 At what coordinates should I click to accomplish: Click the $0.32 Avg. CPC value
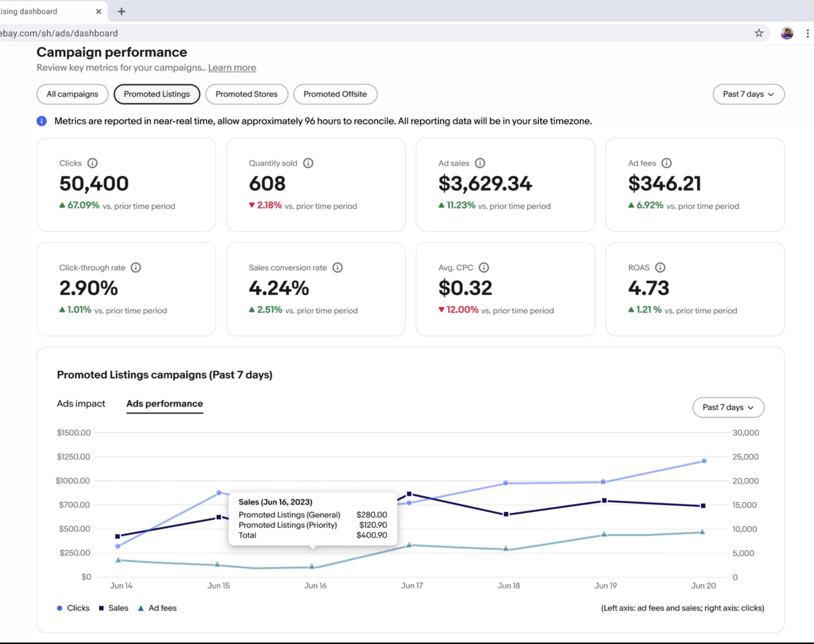click(x=465, y=288)
